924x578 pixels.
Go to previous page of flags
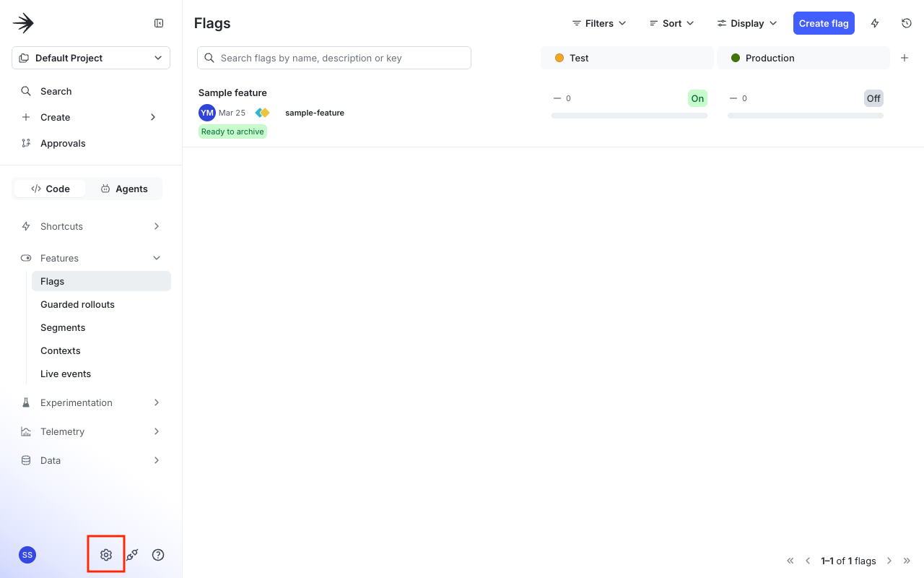pyautogui.click(x=808, y=561)
